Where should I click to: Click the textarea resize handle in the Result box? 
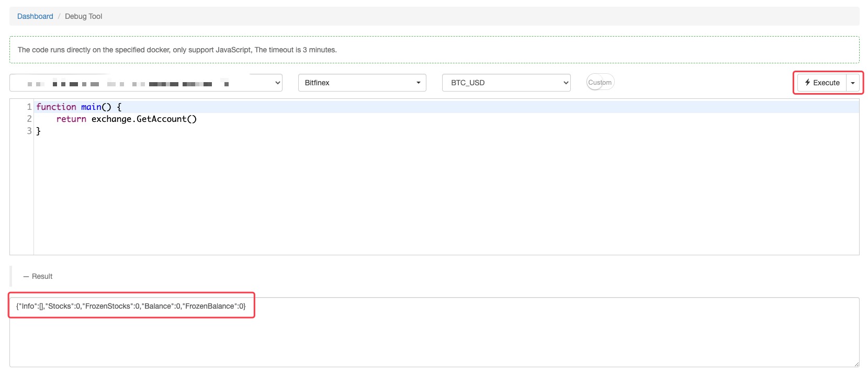pyautogui.click(x=856, y=364)
